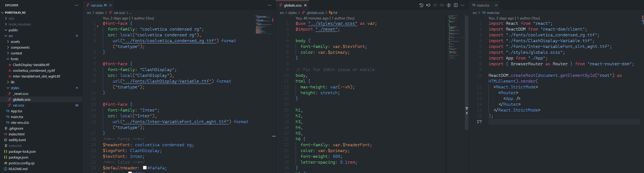This screenshot has height=173, width=644.
Task: Click the split editor right icon
Action: [456, 5]
